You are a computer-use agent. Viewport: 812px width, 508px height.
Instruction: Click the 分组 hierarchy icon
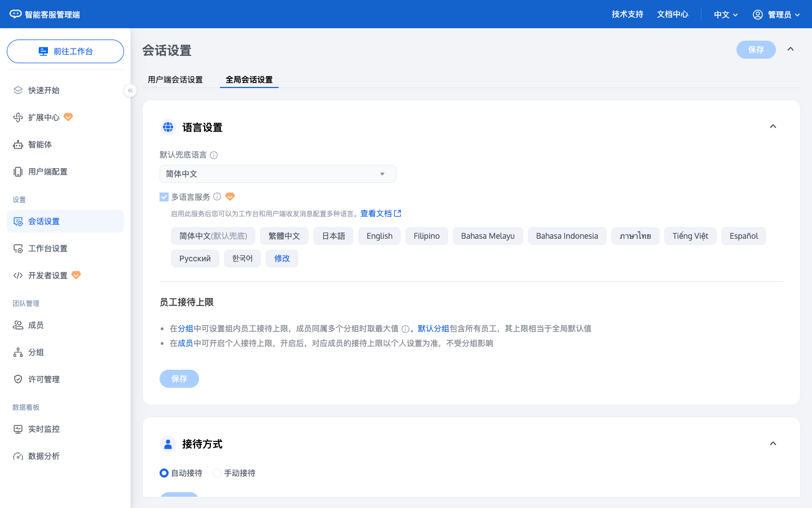pyautogui.click(x=18, y=352)
